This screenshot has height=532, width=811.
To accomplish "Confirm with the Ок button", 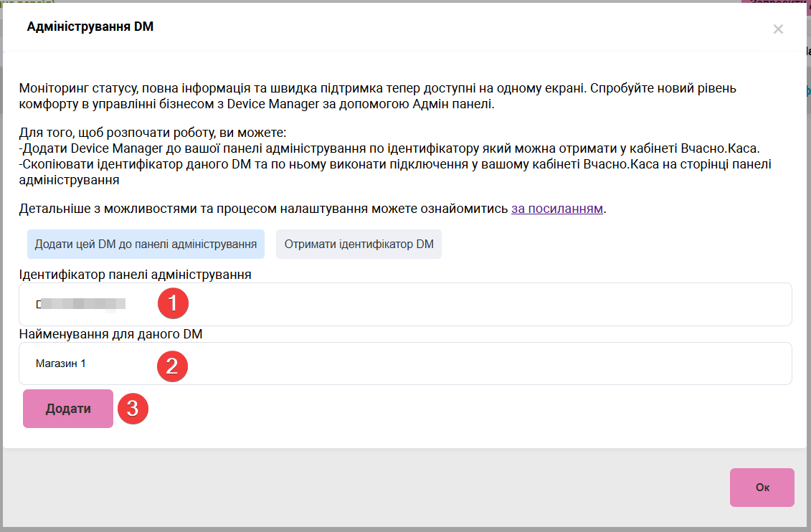I will pyautogui.click(x=762, y=488).
